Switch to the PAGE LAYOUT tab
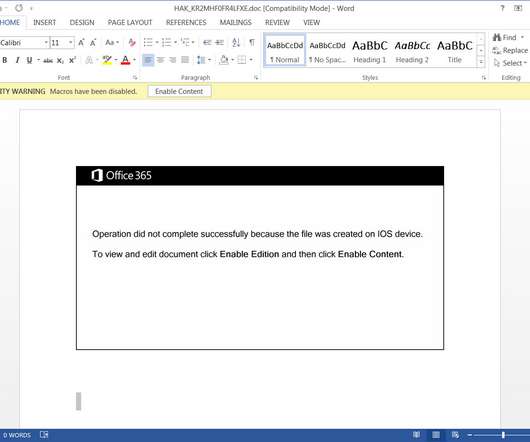Screen dimensions: 530x442 pyautogui.click(x=130, y=23)
